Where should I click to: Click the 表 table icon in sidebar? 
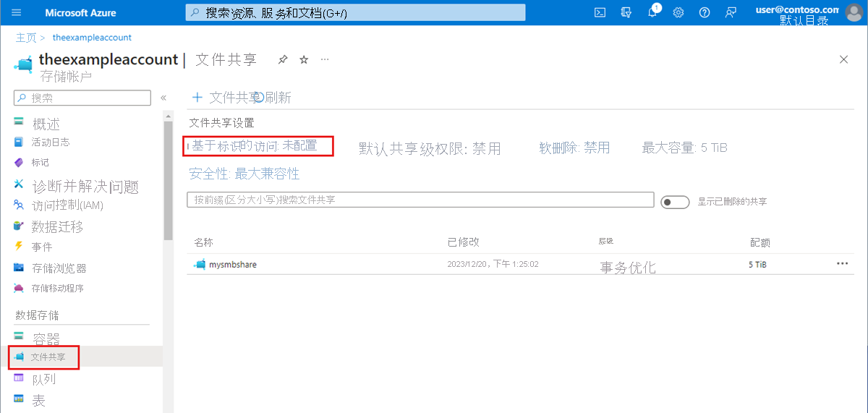[x=19, y=399]
